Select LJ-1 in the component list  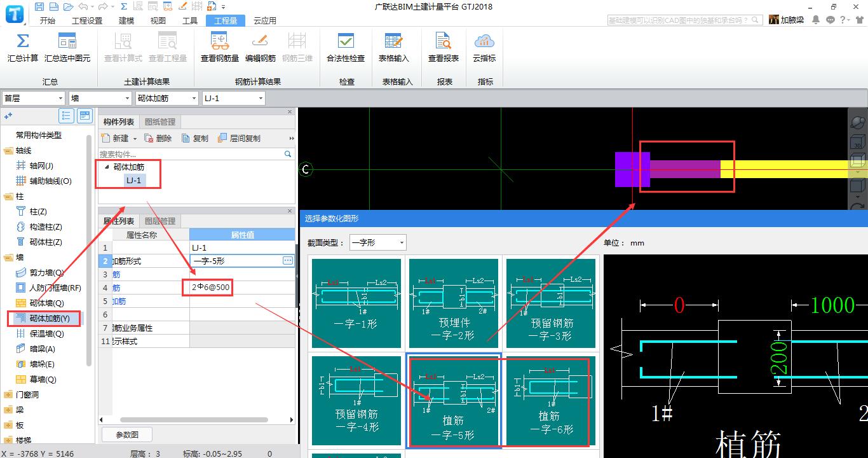point(134,180)
